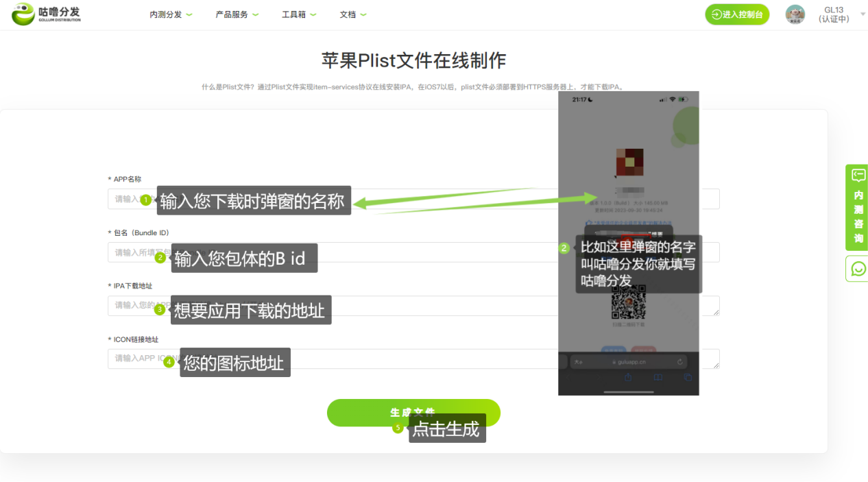Expand the account dropdown arrow

[x=863, y=14]
